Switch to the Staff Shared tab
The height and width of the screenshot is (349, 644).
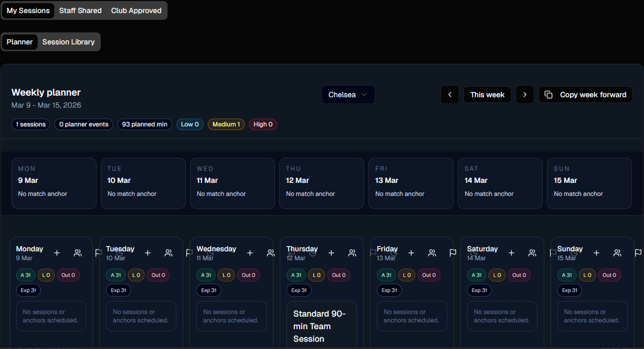[x=80, y=10]
